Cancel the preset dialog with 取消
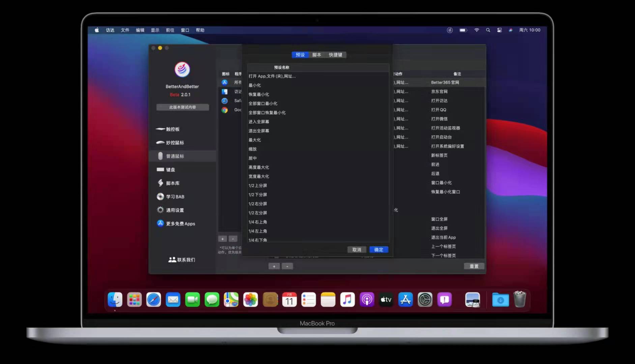The width and height of the screenshot is (635, 364). click(357, 250)
